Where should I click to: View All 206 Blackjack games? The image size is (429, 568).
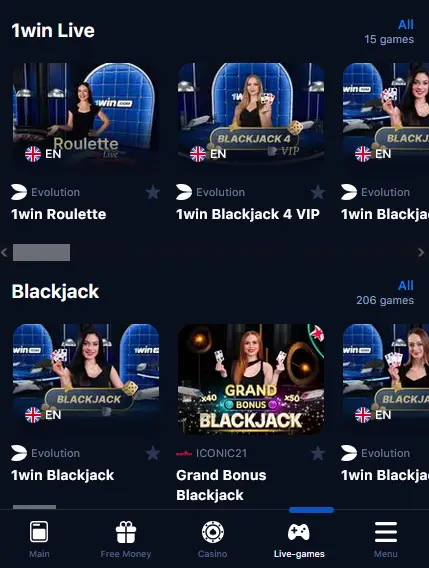[x=385, y=293]
